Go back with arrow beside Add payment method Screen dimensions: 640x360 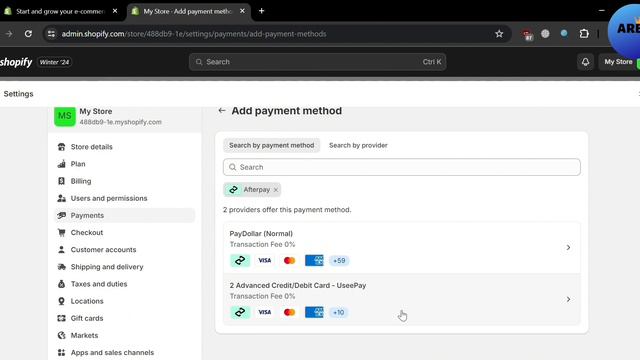point(222,111)
